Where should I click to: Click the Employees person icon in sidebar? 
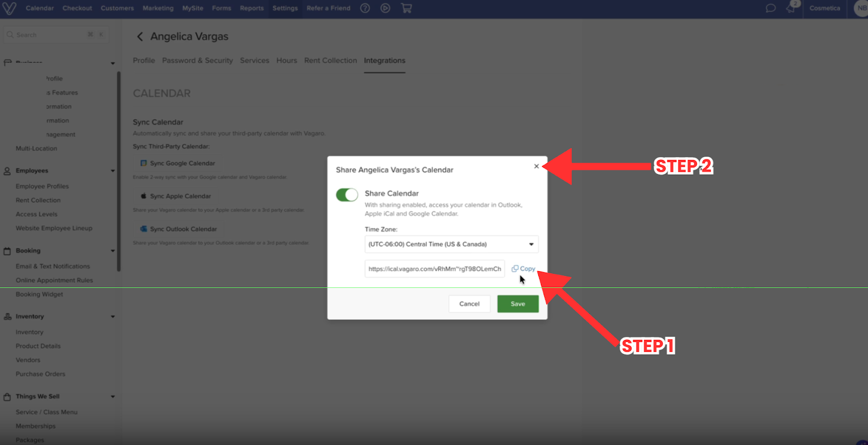7,171
